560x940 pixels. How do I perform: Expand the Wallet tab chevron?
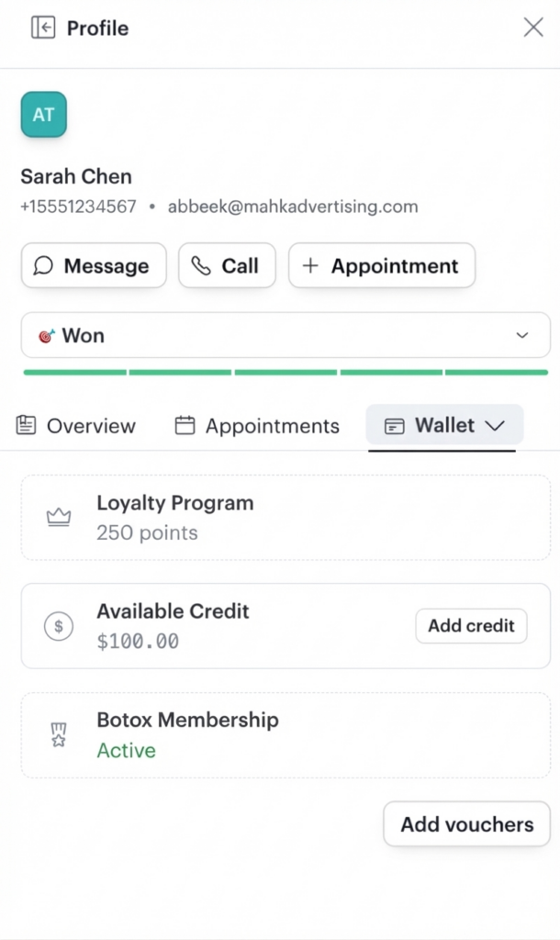click(x=495, y=426)
